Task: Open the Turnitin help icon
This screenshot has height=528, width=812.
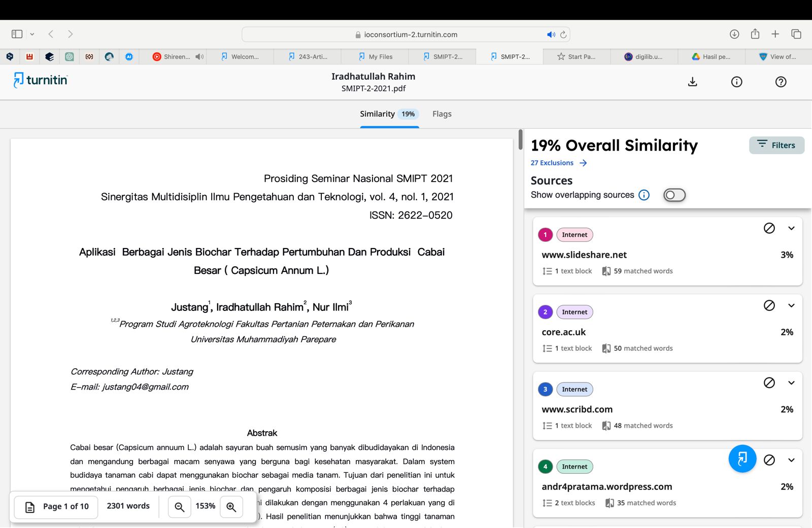Action: (781, 82)
